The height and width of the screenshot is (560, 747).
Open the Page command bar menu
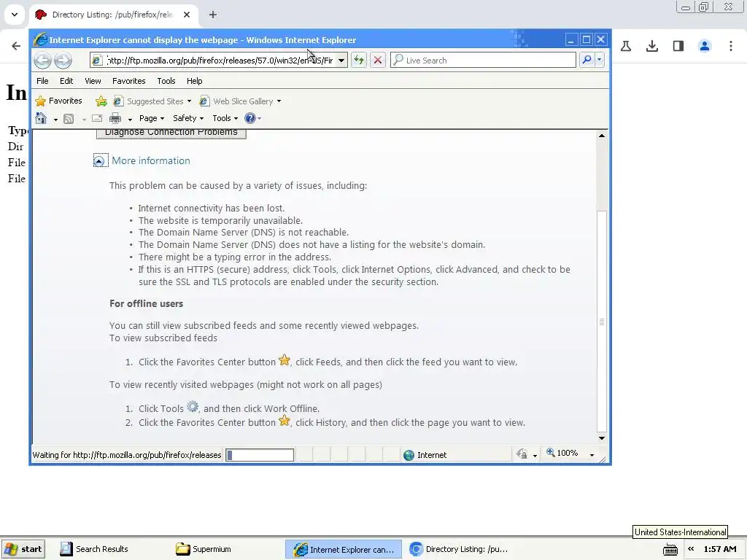[x=152, y=118]
